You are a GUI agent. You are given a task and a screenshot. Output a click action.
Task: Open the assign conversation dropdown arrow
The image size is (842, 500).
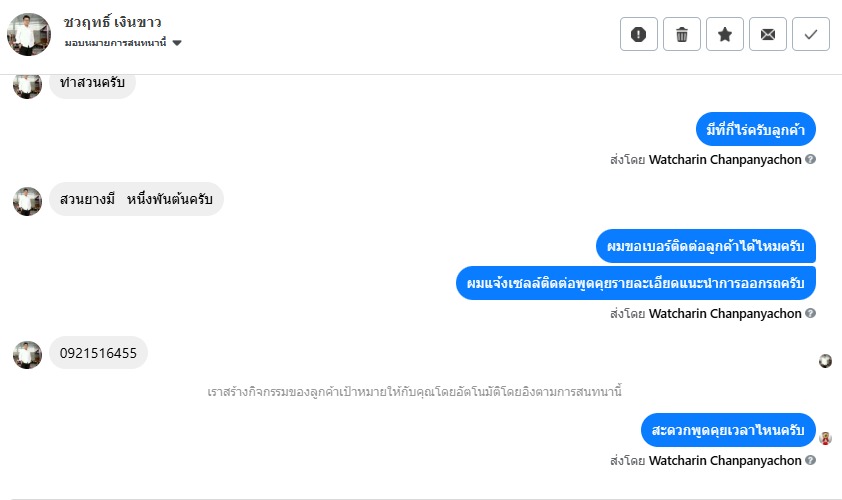177,43
